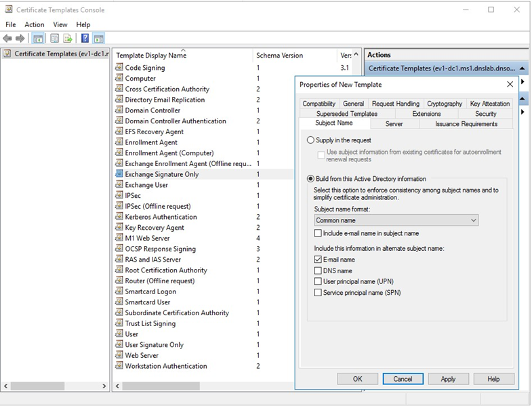Click the OCSP Response Signing template icon

[x=119, y=249]
